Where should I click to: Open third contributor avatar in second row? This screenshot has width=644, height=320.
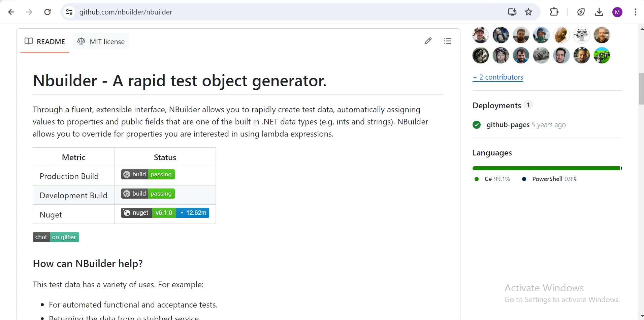(x=521, y=55)
